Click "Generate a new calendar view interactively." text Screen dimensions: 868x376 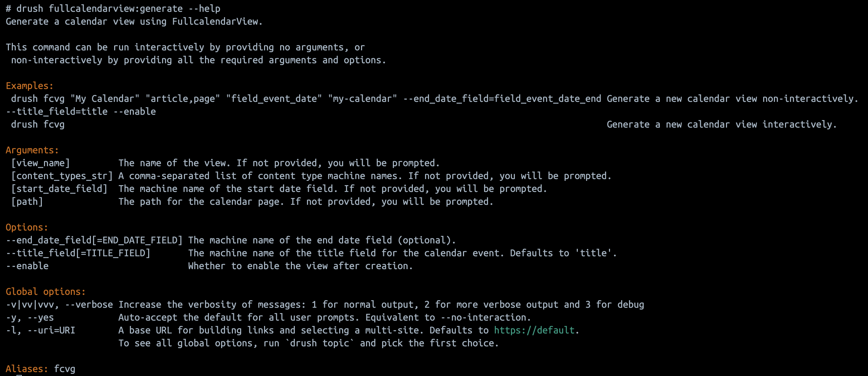point(722,124)
